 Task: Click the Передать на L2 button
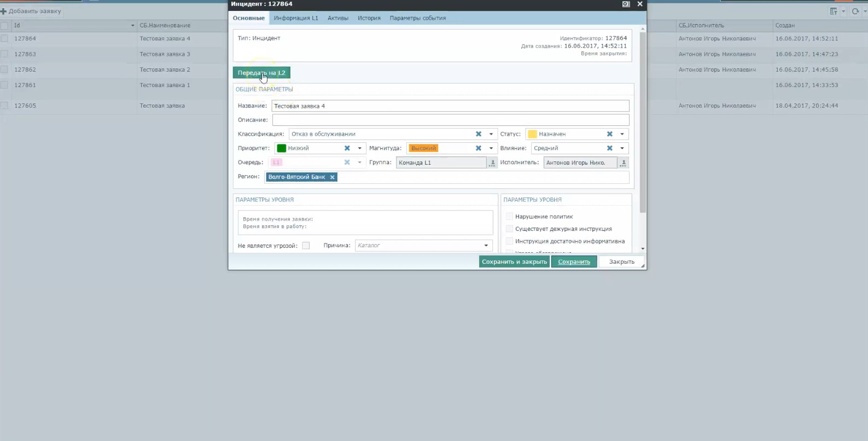[x=261, y=73]
